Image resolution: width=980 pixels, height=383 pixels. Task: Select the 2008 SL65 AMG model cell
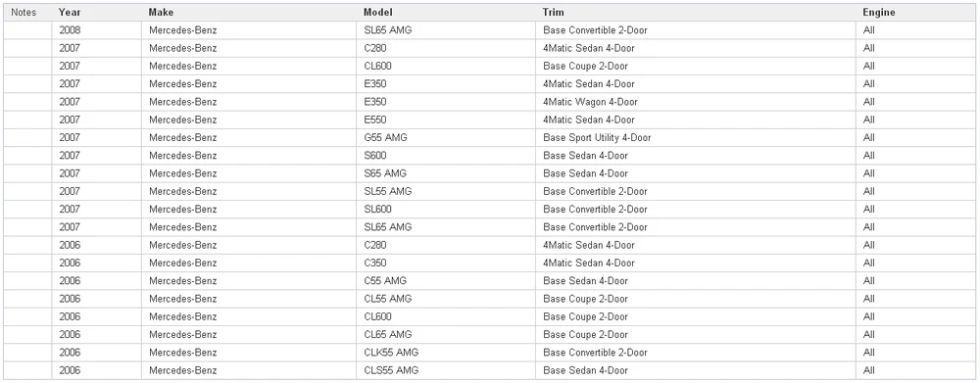(x=446, y=30)
